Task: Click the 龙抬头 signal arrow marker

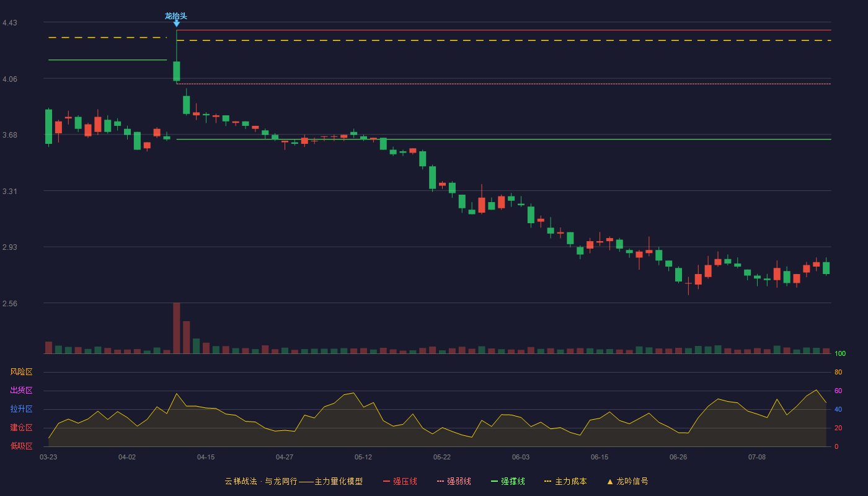Action: tap(176, 24)
